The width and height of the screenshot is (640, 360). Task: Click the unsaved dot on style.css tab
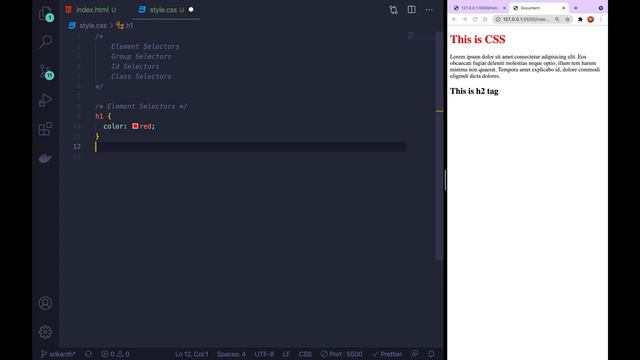pyautogui.click(x=191, y=9)
